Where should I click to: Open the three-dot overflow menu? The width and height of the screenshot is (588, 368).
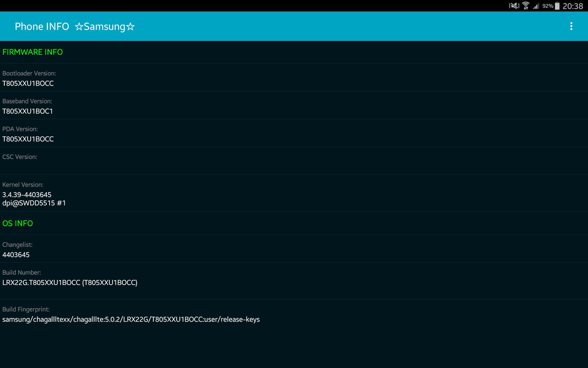tap(571, 26)
